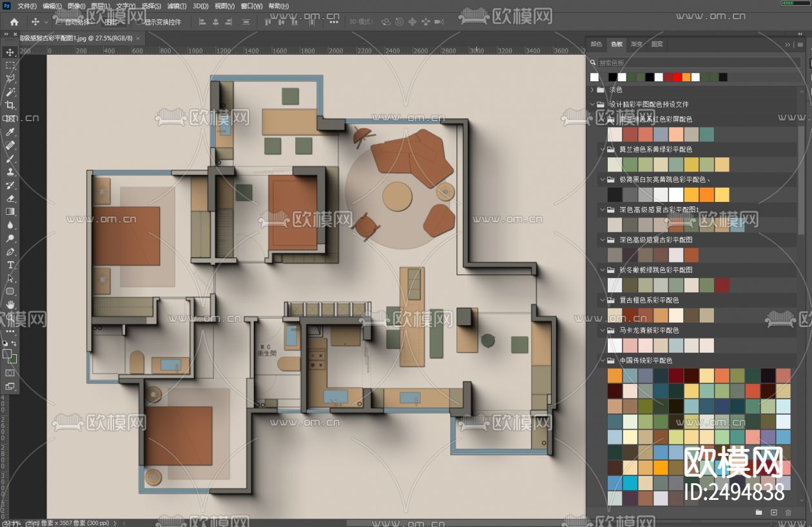Collapse the 马卡龙清新彩平配色 folder
The image size is (812, 527).
click(x=603, y=330)
